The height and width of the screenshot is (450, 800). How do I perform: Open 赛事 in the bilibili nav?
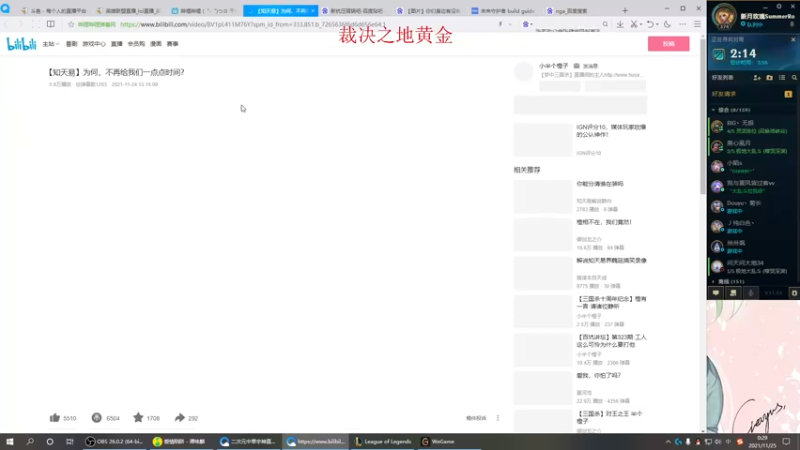[172, 44]
